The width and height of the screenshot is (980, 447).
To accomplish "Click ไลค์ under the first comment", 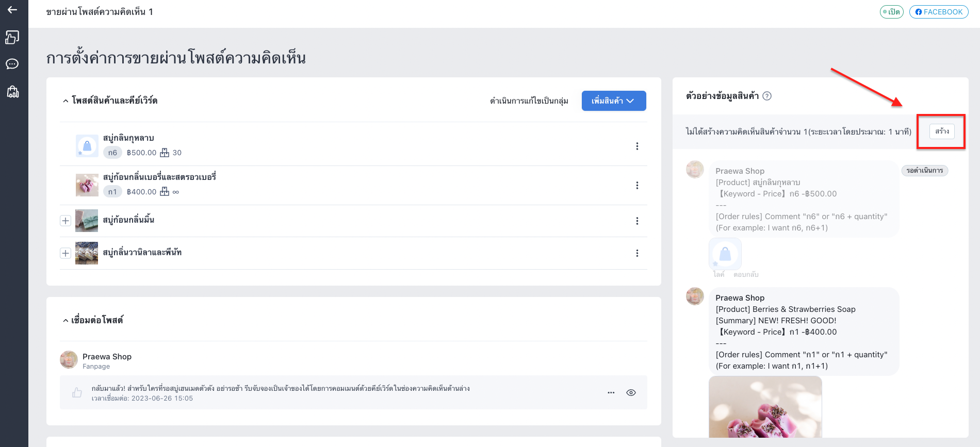I will (718, 275).
